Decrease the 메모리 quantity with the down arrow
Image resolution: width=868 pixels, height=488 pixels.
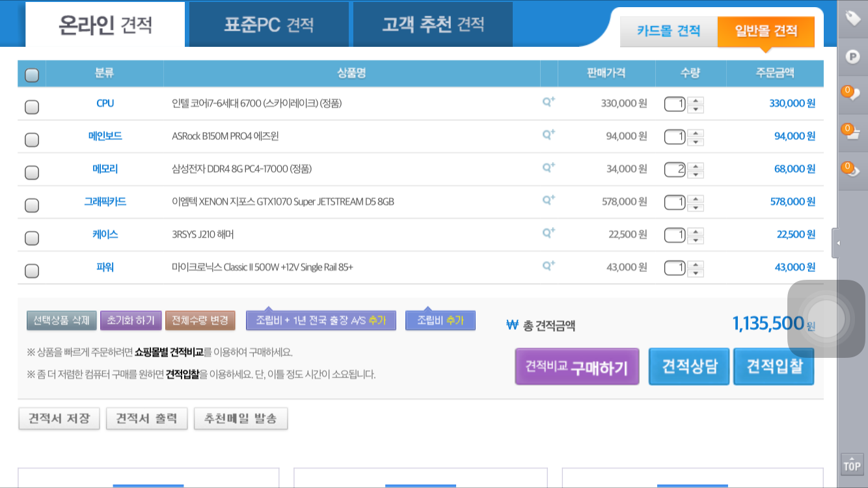coord(696,174)
